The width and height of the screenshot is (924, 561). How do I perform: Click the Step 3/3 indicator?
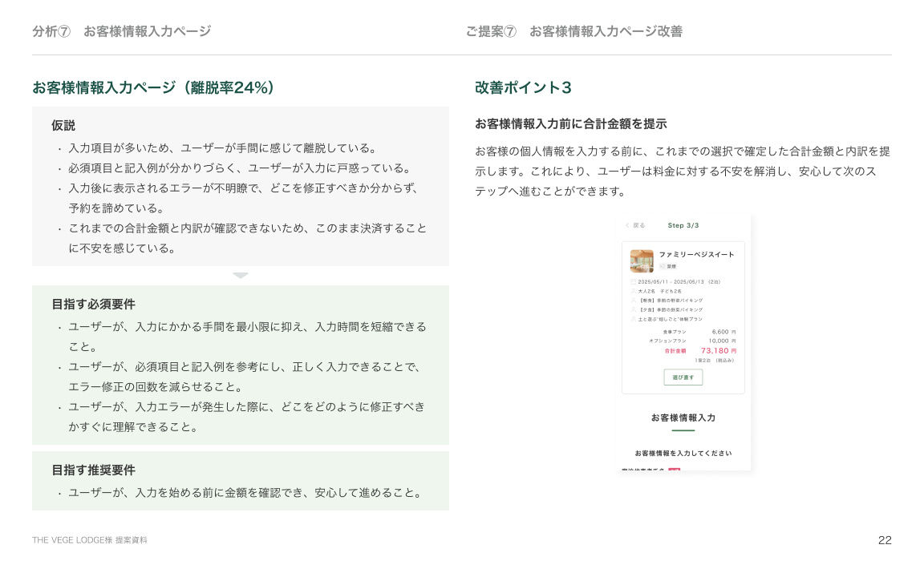(x=683, y=225)
